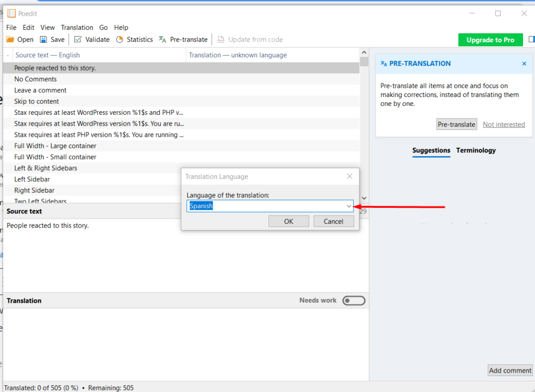Select row 'Stax requires at least WordPress version %1$s. You are ru...'
Viewport: 535px width, 392px height.
tap(181, 124)
